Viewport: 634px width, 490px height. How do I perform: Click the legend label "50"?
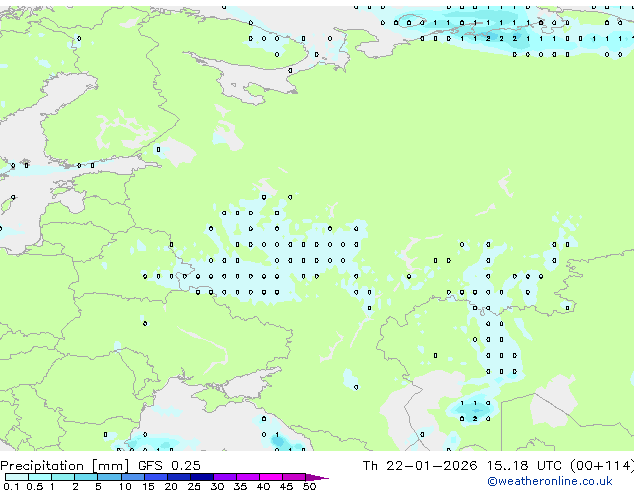point(309,486)
